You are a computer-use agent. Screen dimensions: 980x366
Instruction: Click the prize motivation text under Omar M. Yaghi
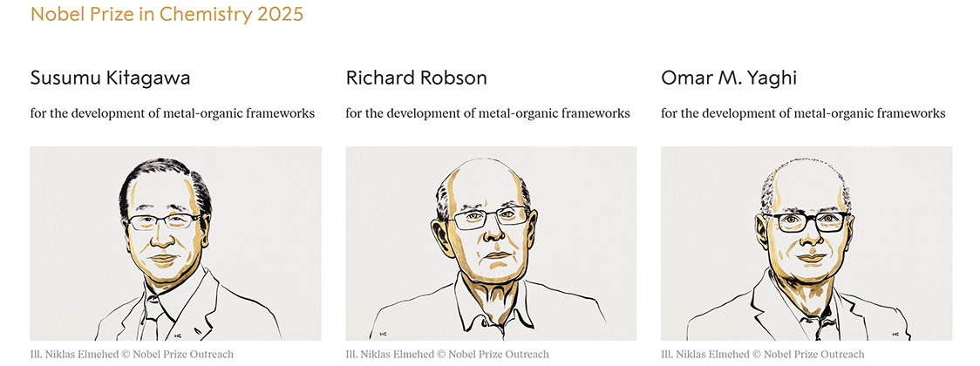click(803, 113)
